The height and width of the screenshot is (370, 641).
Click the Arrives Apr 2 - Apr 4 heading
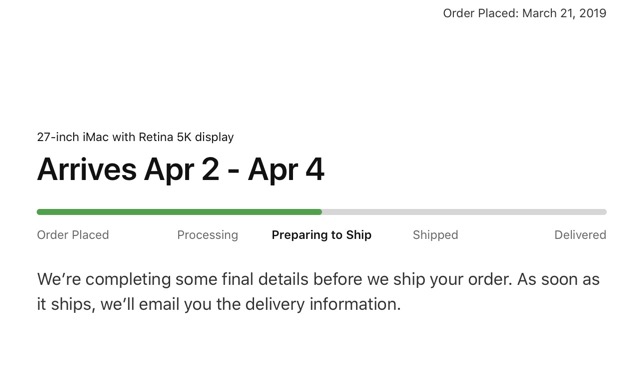coord(181,169)
